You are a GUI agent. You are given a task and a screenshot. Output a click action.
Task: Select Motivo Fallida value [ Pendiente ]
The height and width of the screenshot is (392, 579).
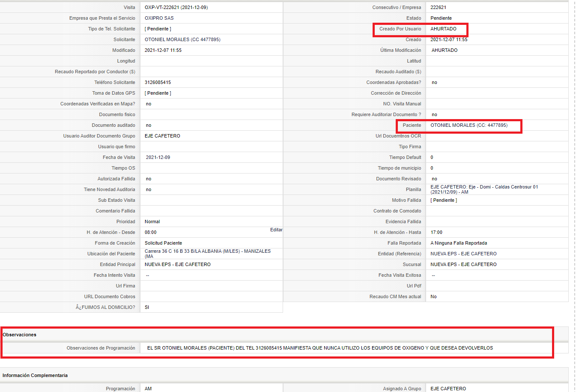coord(444,200)
